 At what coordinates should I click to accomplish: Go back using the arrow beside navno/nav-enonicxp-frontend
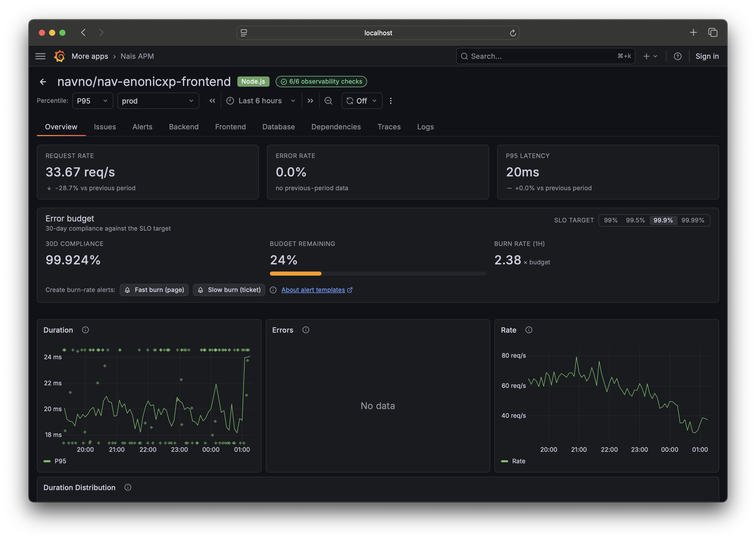coord(43,82)
